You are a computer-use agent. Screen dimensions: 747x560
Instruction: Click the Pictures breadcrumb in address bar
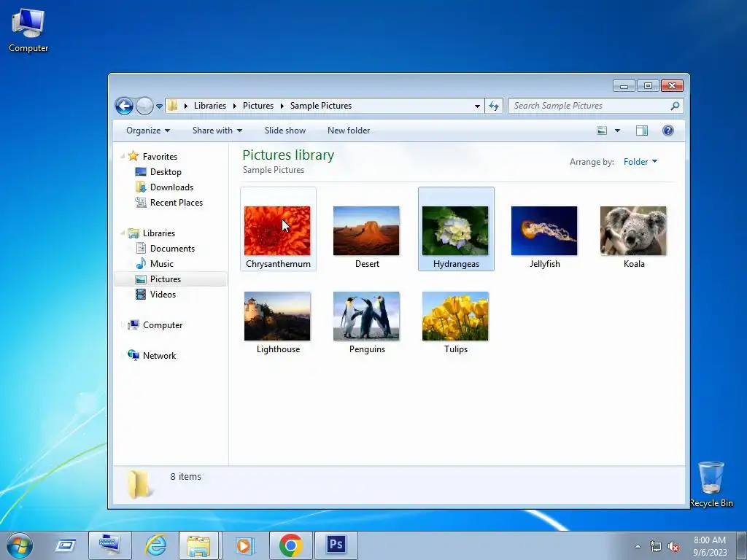coord(258,106)
